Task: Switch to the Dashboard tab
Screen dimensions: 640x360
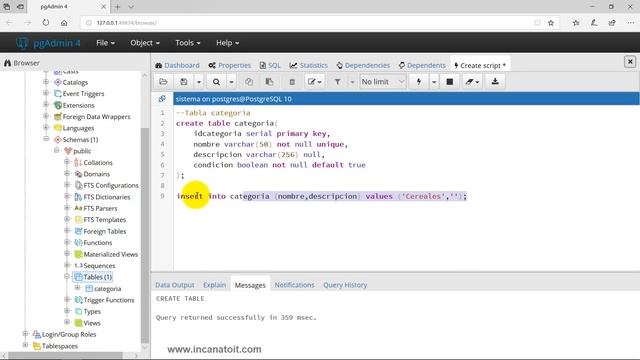Action: coord(177,65)
